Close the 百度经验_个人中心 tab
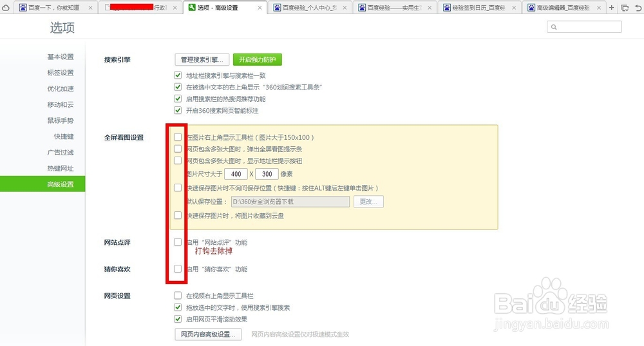The width and height of the screenshot is (644, 346). click(344, 8)
